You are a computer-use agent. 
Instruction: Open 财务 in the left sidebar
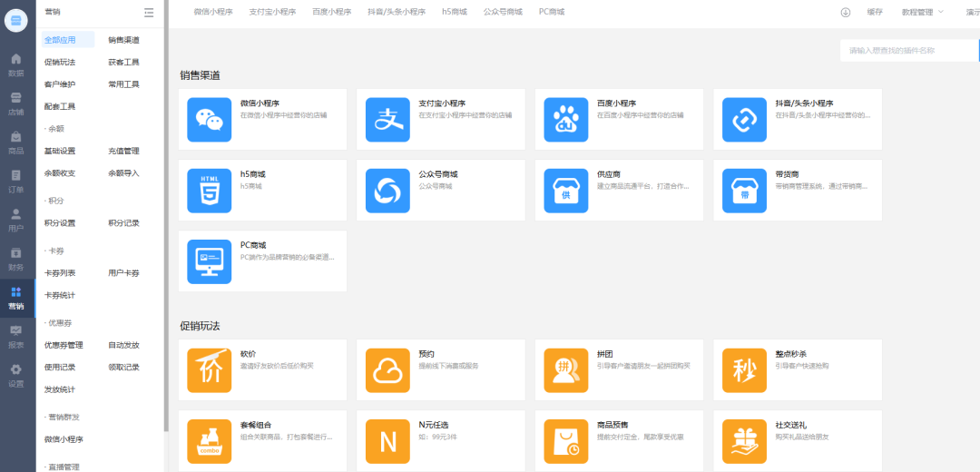[x=16, y=259]
